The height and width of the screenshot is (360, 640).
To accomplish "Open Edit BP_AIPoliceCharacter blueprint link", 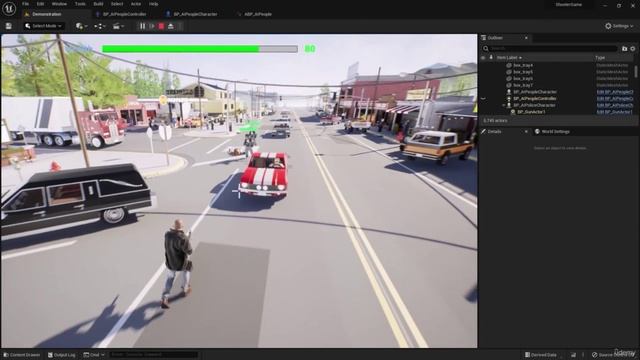I will pyautogui.click(x=615, y=105).
